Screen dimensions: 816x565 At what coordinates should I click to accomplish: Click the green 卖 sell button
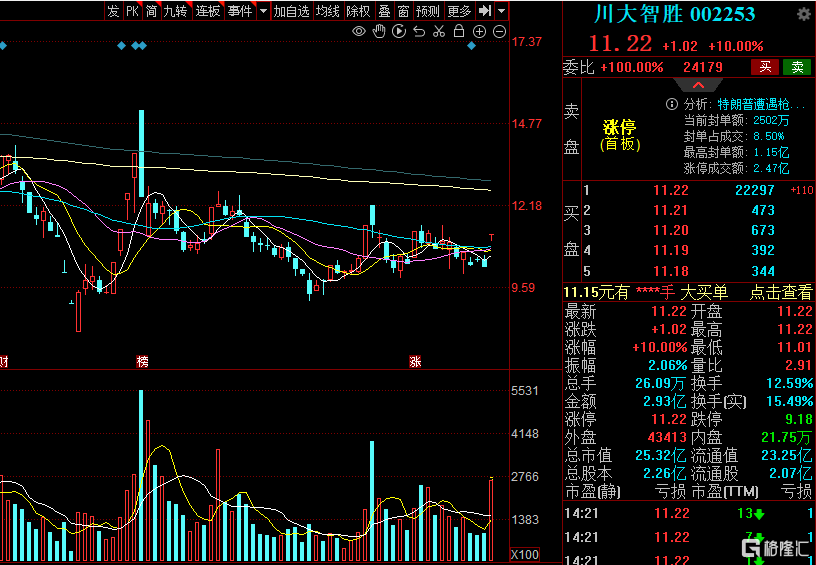(x=797, y=67)
